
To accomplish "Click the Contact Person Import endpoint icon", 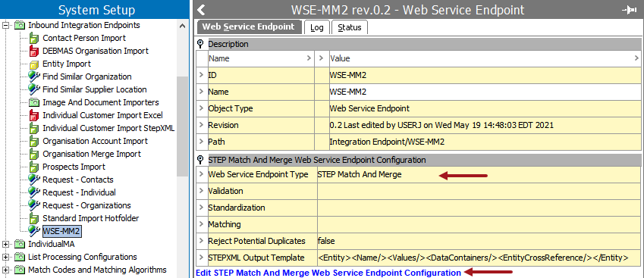I will 34,38.
